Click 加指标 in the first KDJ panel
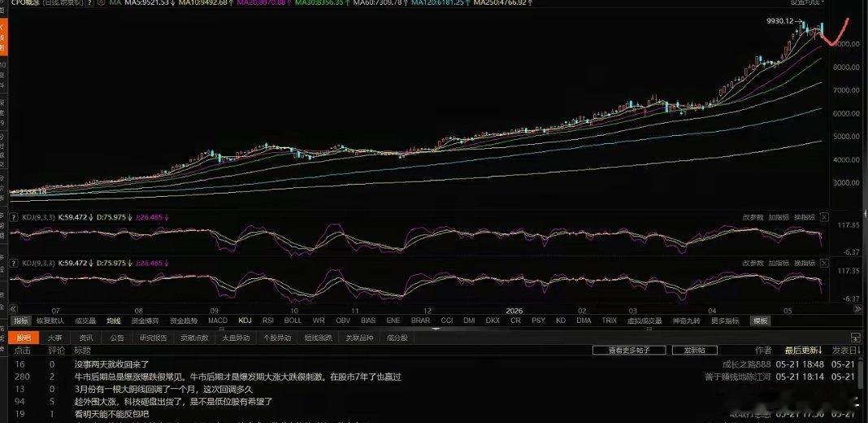The width and height of the screenshot is (868, 423). click(x=779, y=217)
